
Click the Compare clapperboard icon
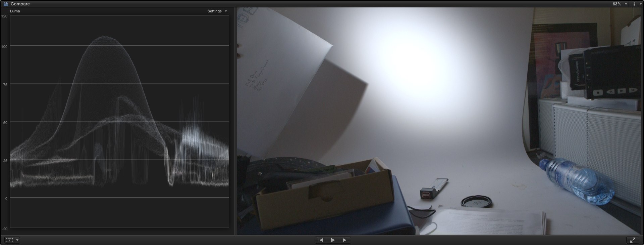pyautogui.click(x=6, y=4)
